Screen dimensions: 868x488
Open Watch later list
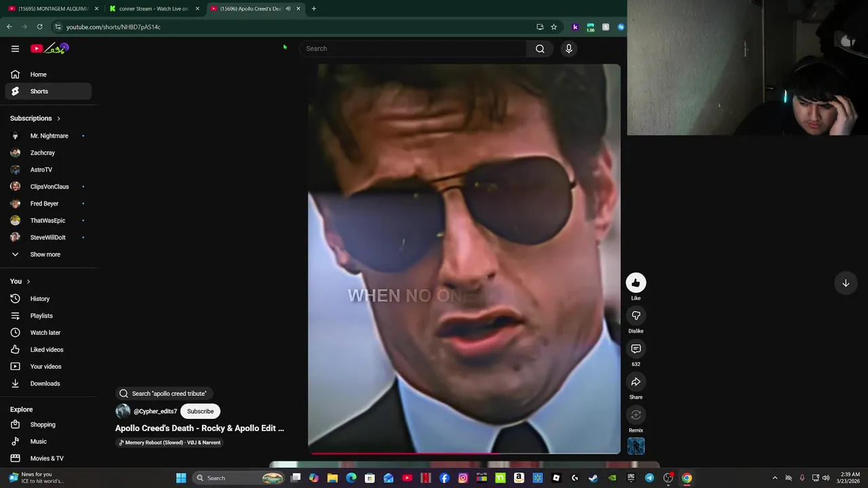[x=48, y=333]
